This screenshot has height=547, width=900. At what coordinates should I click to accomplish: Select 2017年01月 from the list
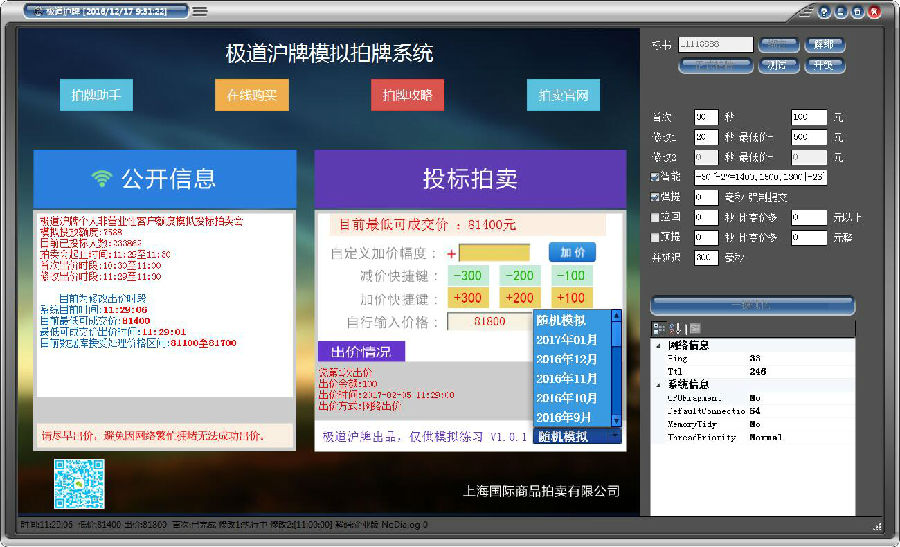click(572, 340)
